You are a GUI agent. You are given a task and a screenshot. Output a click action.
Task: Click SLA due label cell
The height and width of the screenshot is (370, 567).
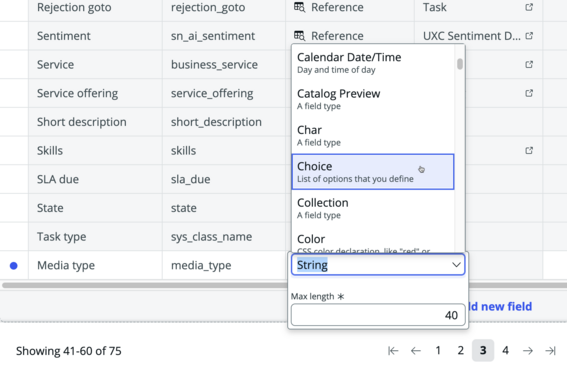click(x=95, y=179)
